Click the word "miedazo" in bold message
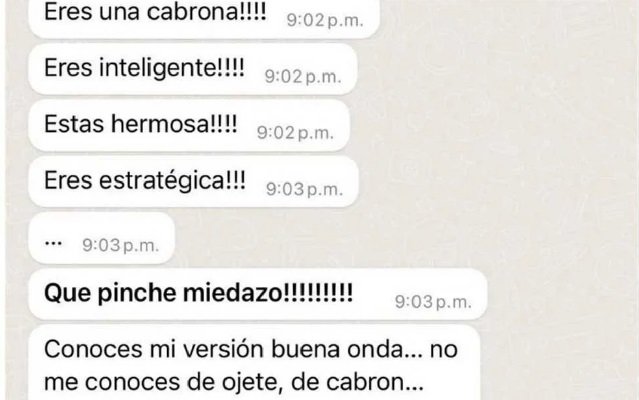The height and width of the screenshot is (400, 639). pos(232,293)
